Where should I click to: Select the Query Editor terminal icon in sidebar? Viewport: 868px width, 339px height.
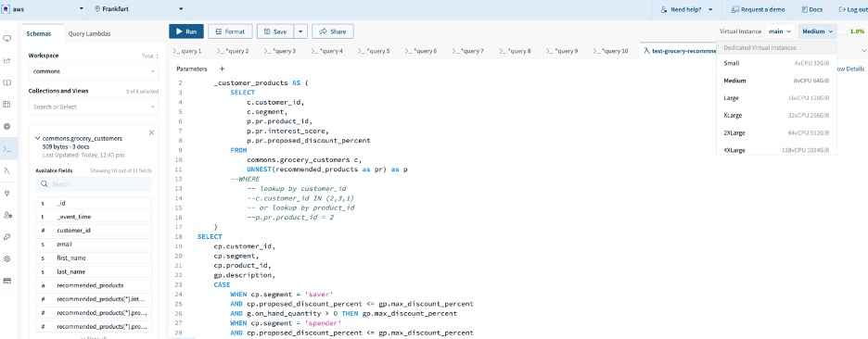(x=7, y=149)
